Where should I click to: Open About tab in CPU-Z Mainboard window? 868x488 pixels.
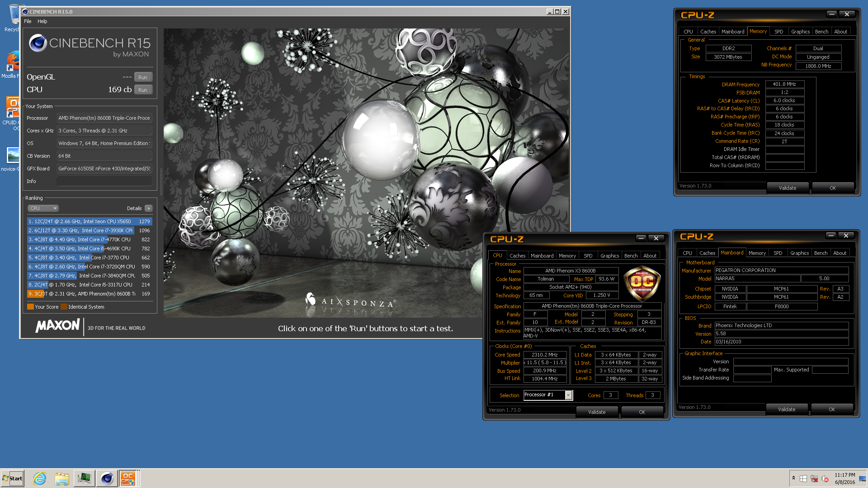pyautogui.click(x=840, y=253)
